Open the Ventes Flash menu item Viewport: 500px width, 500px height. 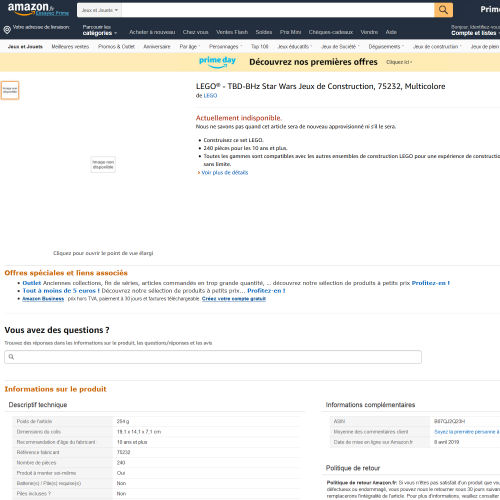[232, 32]
